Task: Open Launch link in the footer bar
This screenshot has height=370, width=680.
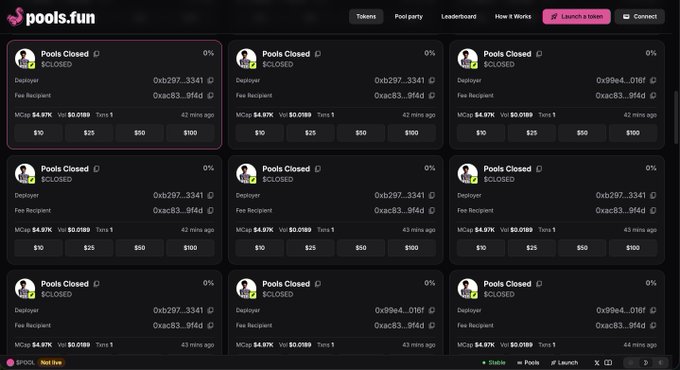Action: (564, 363)
